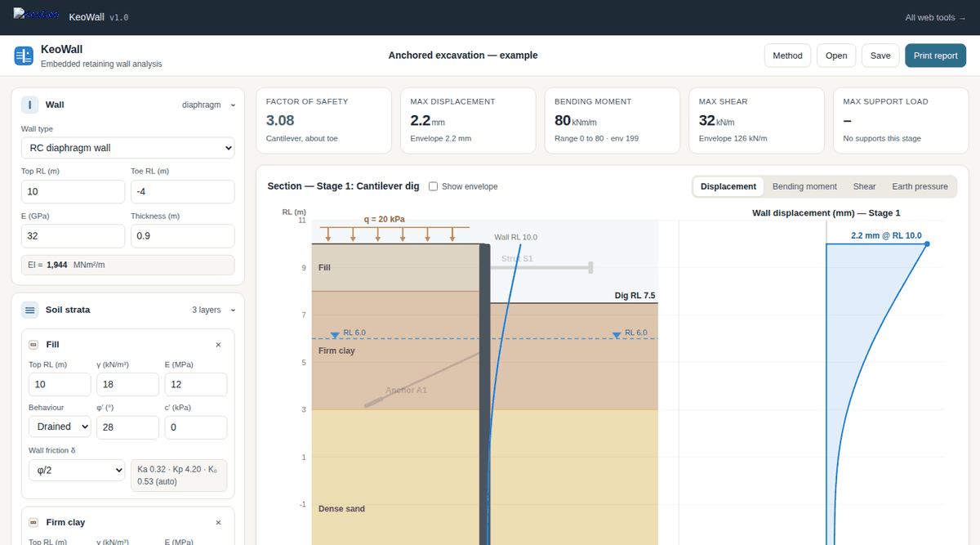
Task: Collapse the Wall panel via diaphragm chevron
Action: pos(234,105)
